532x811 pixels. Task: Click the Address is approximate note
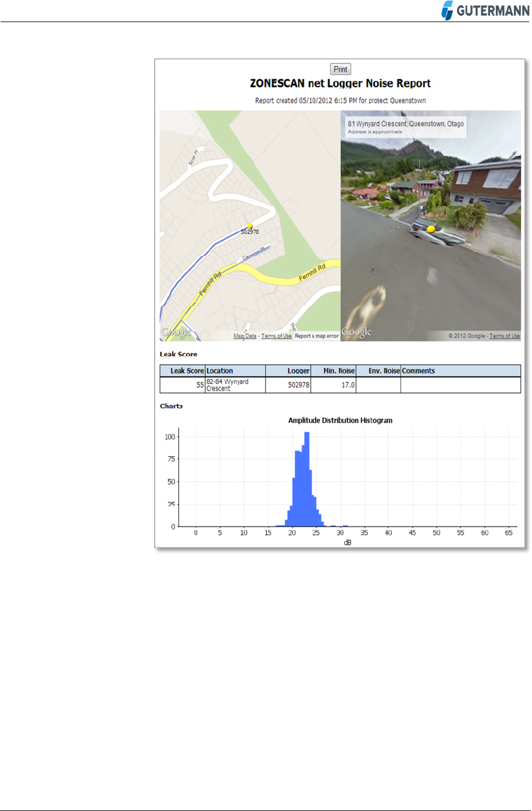(375, 132)
